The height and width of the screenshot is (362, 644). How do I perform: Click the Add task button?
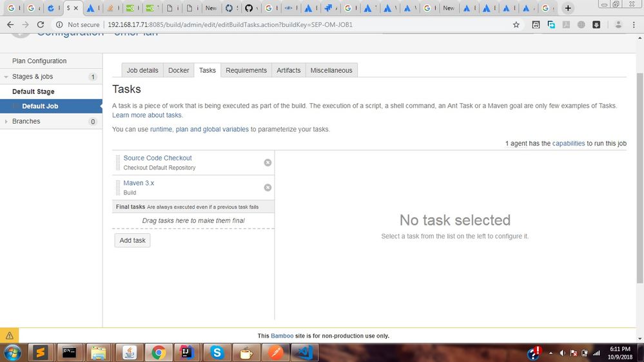pyautogui.click(x=132, y=240)
